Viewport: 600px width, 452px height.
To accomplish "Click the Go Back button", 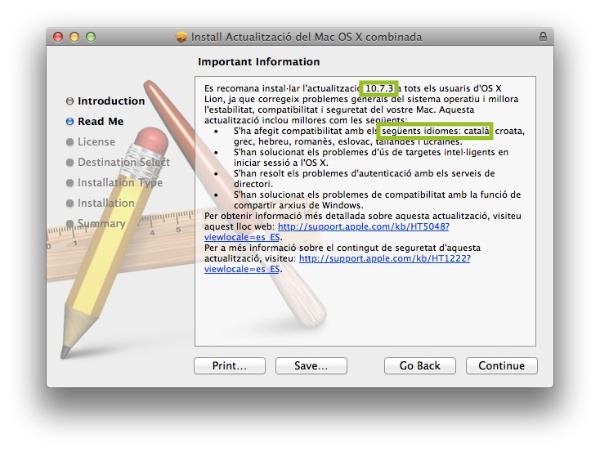I will click(x=420, y=366).
